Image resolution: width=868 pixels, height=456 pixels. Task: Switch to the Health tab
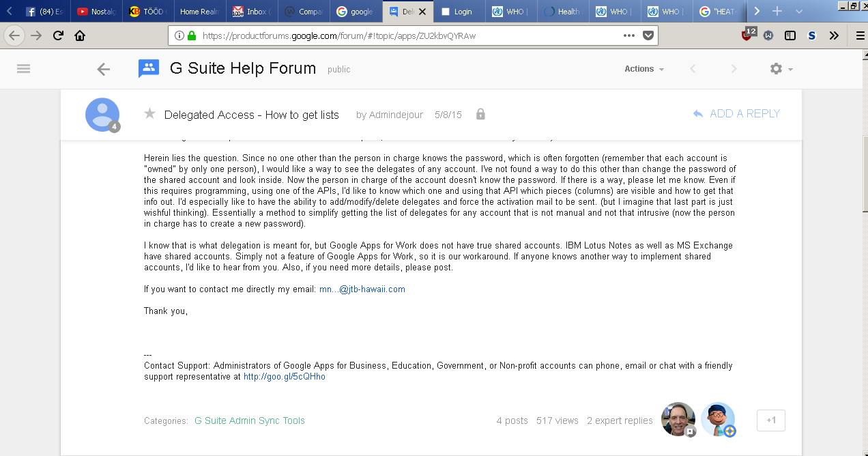[x=562, y=12]
